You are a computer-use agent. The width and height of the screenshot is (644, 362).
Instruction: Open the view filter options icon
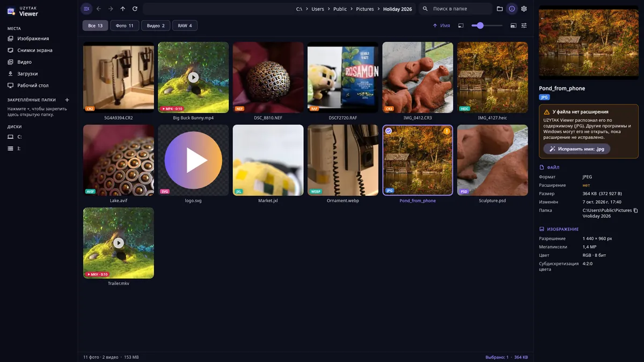524,25
